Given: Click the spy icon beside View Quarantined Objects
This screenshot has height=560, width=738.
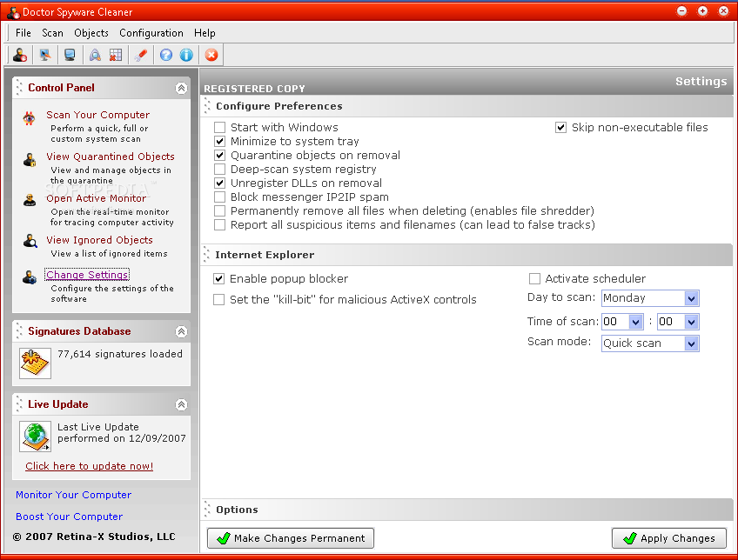Looking at the screenshot, I should point(30,160).
